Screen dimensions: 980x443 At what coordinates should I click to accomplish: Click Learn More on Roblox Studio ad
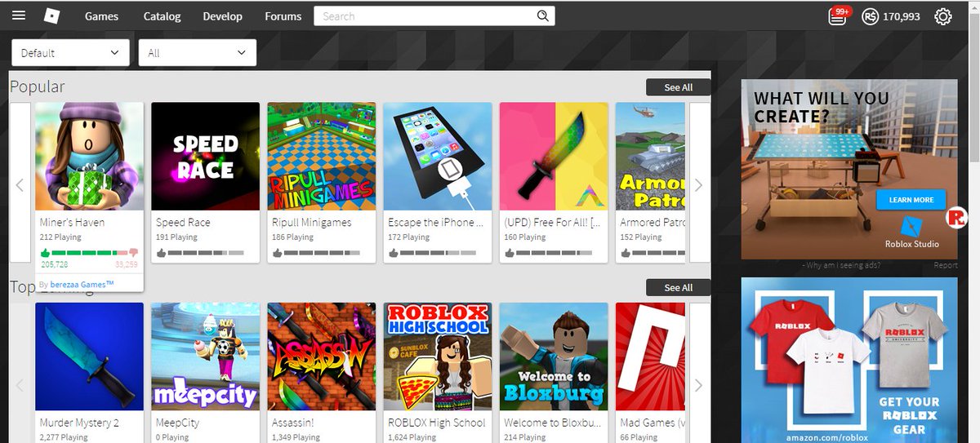coord(911,200)
